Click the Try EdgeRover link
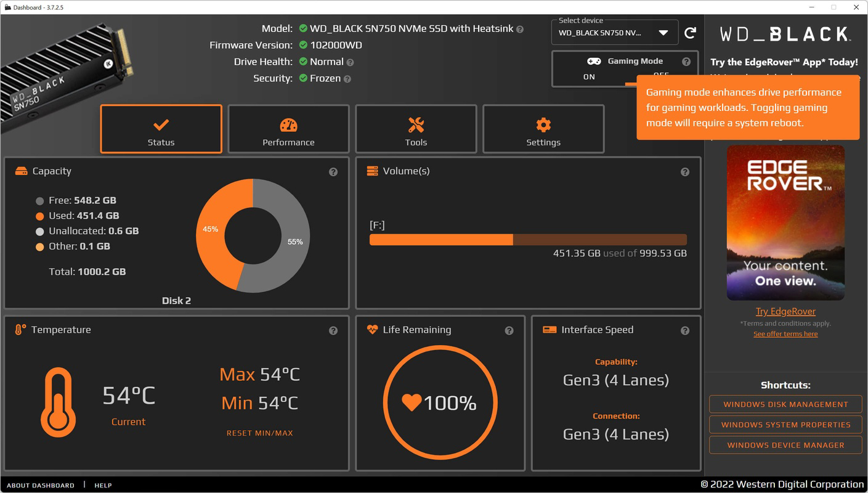Viewport: 868px width, 493px height. tap(785, 311)
